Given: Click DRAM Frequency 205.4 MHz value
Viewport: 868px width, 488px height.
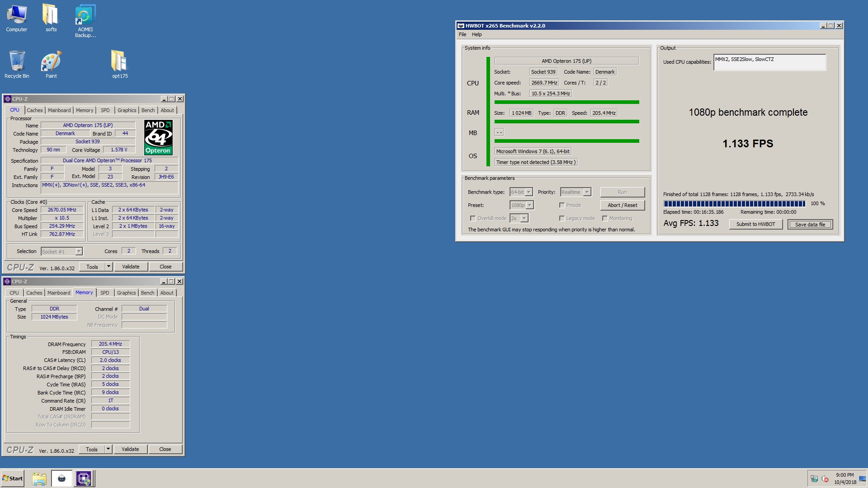Looking at the screenshot, I should click(110, 344).
